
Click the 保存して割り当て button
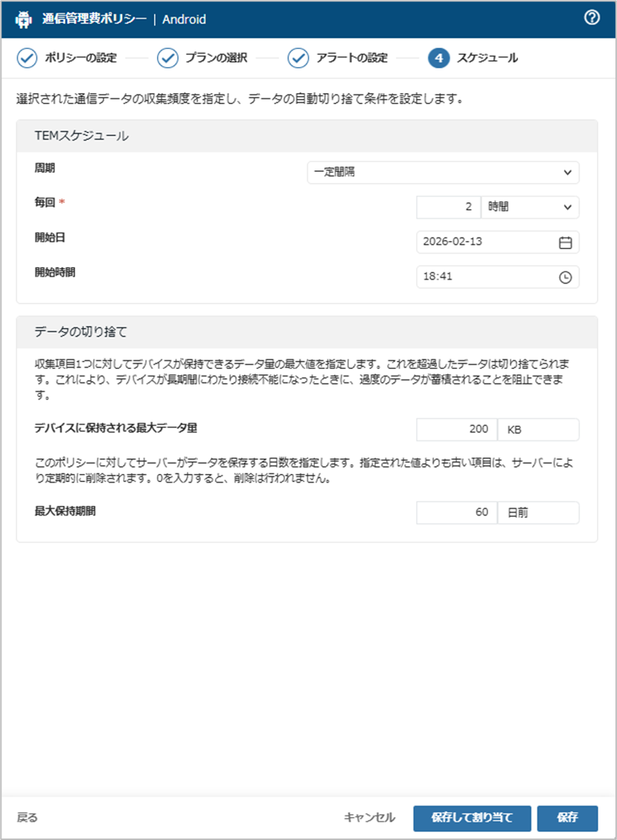(x=472, y=818)
